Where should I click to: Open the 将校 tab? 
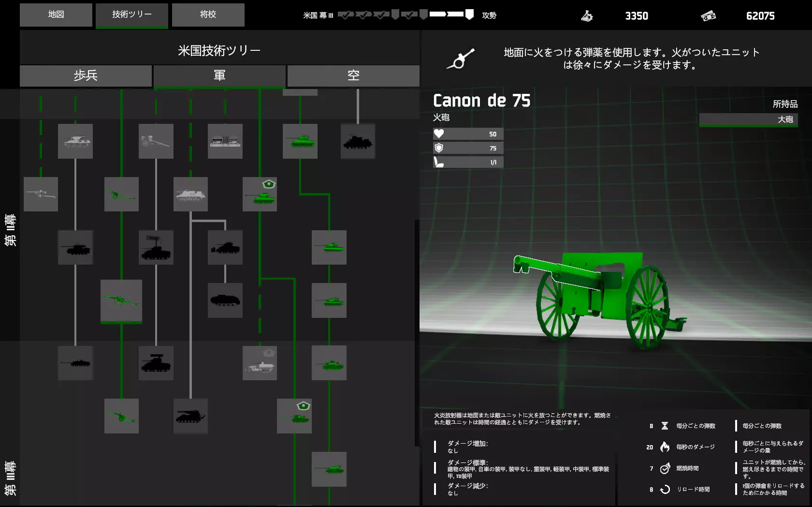pyautogui.click(x=208, y=15)
